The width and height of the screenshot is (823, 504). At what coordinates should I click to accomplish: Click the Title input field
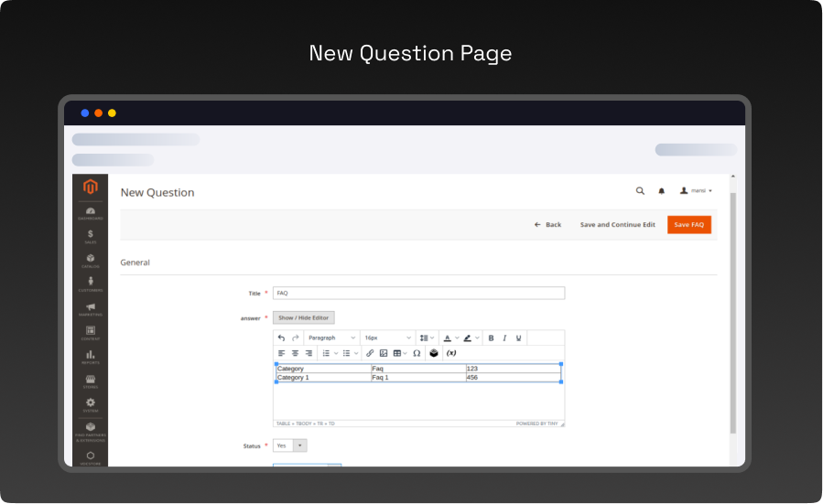(418, 293)
